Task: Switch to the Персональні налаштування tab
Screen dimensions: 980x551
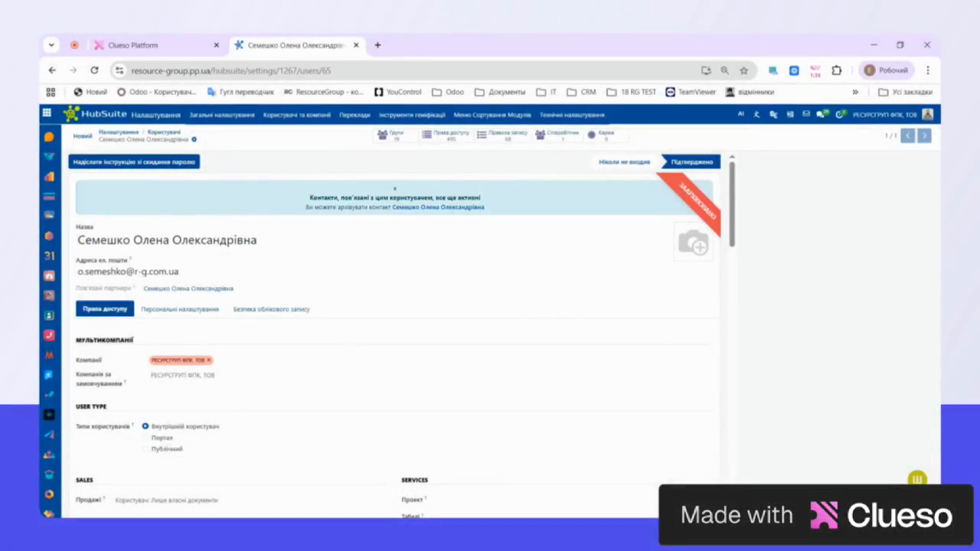Action: tap(180, 309)
